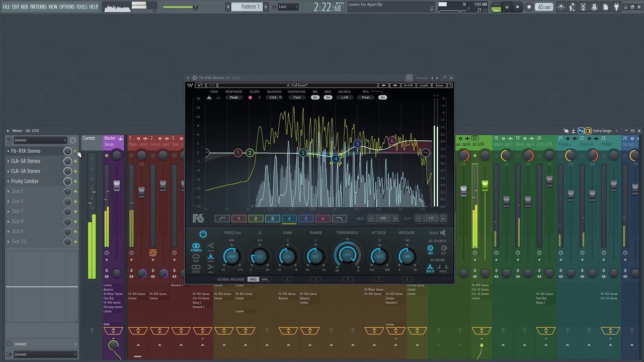Screen dimensions: 644x362
Task: Open the mixer layout Extra large dropdown
Action: pyautogui.click(x=606, y=131)
